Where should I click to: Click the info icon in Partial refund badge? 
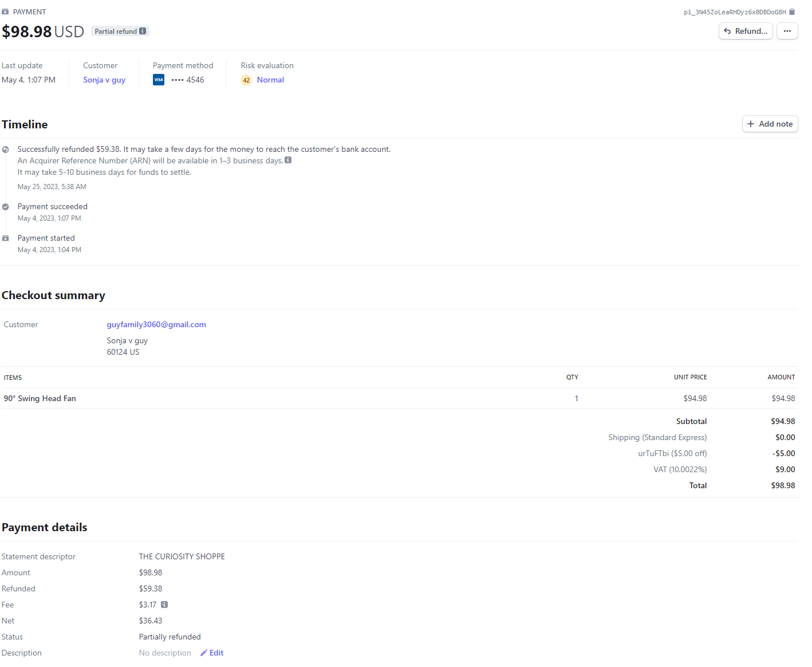click(x=143, y=32)
